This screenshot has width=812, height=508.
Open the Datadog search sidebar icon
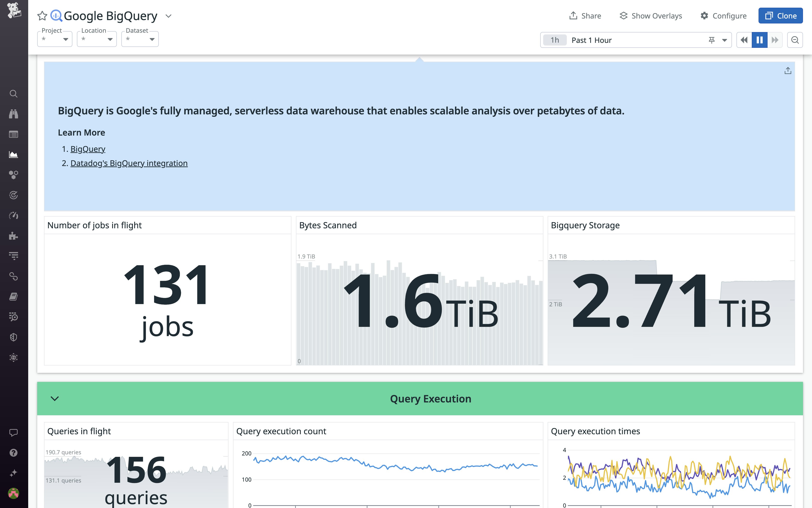[14, 94]
